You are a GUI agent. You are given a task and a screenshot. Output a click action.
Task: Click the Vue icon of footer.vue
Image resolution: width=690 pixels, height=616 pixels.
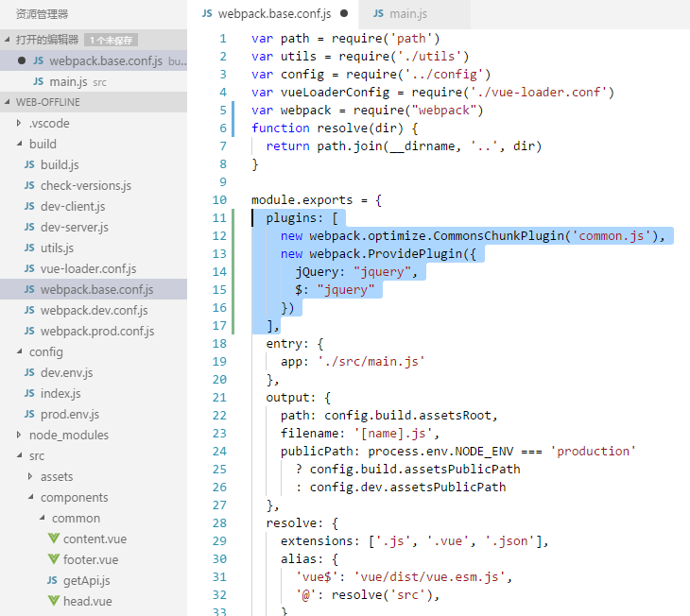click(54, 559)
